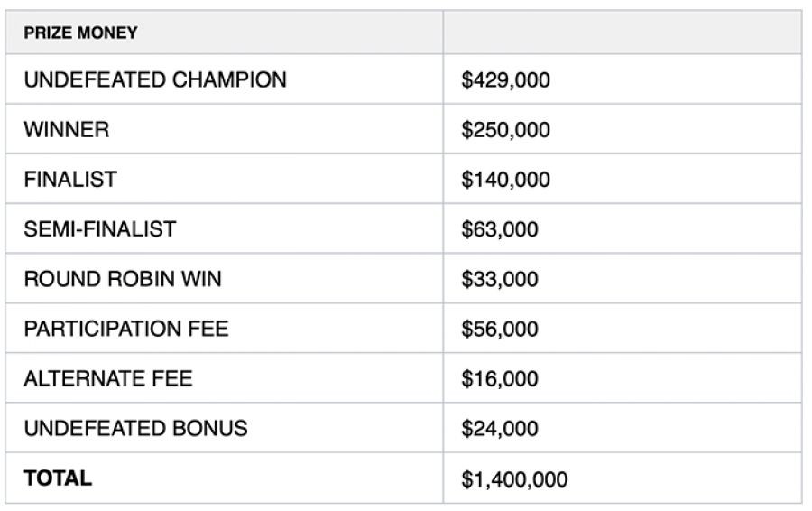Viewport: 812px width, 511px height.
Task: Select the WINNER row label
Action: [x=67, y=129]
